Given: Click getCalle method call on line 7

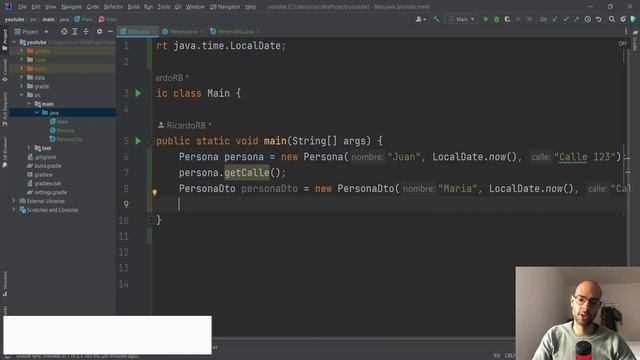Looking at the screenshot, I should point(247,173).
